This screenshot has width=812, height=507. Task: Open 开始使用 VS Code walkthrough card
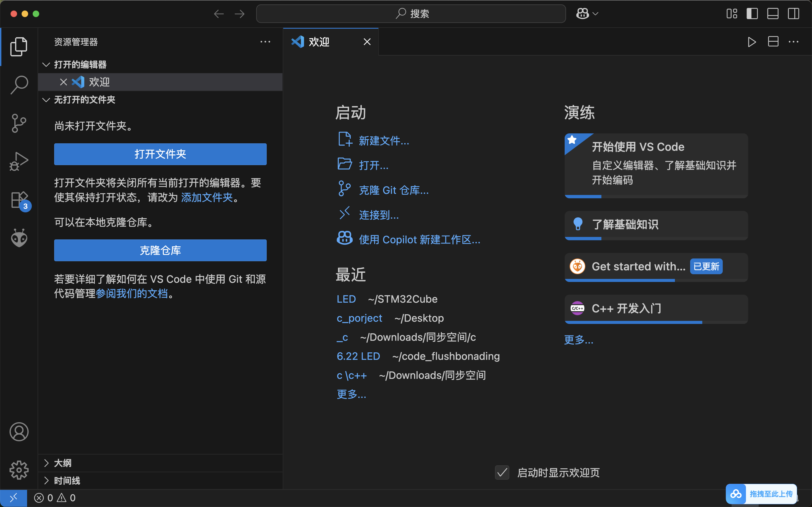click(x=656, y=166)
